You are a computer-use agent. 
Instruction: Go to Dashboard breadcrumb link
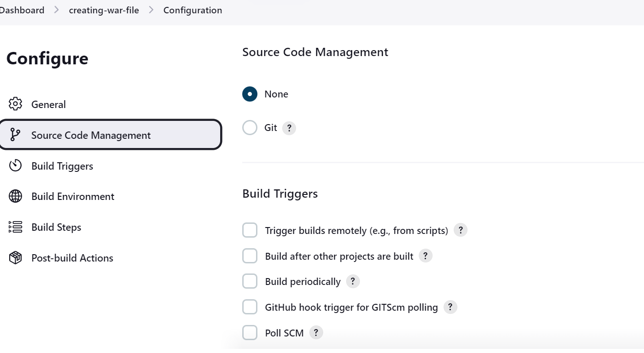[x=22, y=10]
